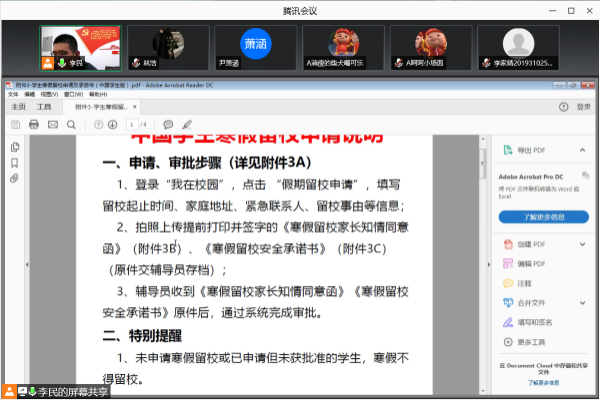Switch to the 工具 tab

44,105
